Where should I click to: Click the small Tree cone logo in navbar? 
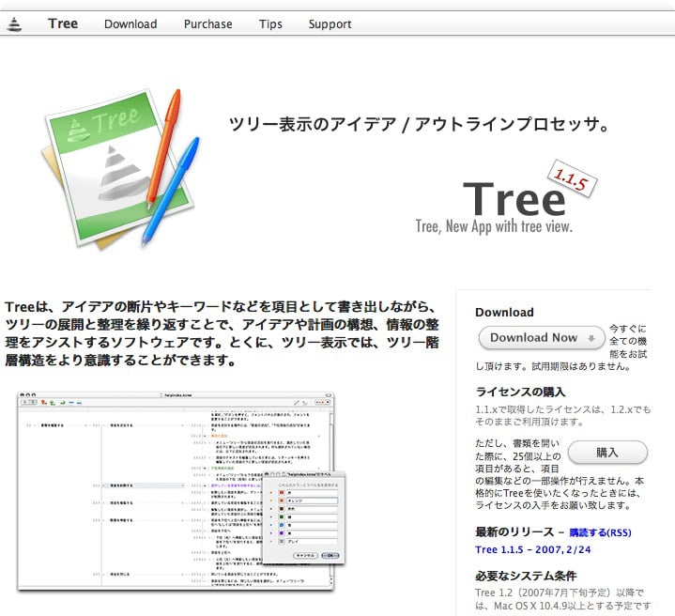point(14,24)
